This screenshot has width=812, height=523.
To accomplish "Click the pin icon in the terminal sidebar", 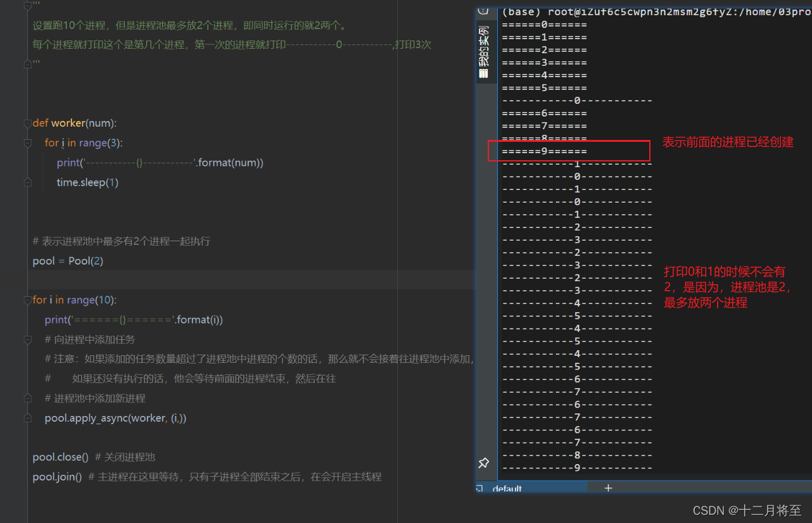I will 484,463.
